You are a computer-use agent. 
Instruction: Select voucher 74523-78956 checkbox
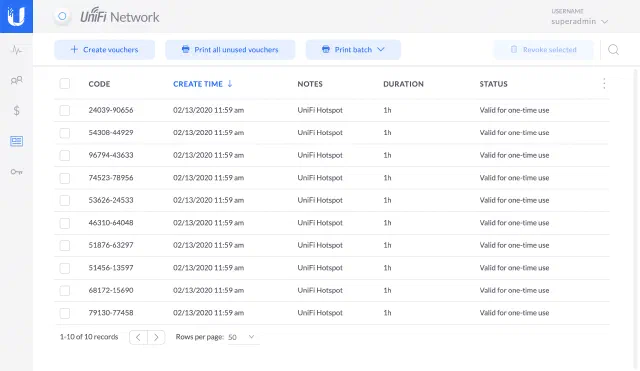64,178
